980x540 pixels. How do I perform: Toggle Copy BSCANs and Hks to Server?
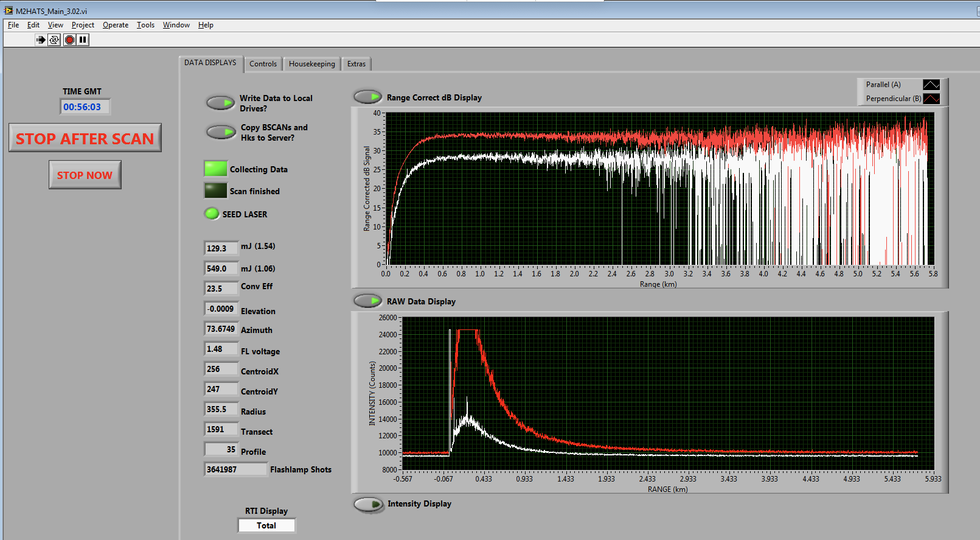click(x=220, y=132)
